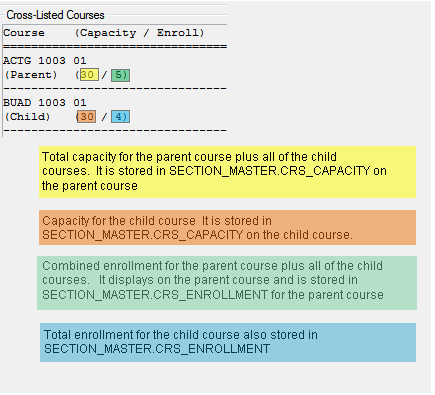Click the yellow highlighted parent capacity 30
435x395 pixels.
pyautogui.click(x=89, y=75)
